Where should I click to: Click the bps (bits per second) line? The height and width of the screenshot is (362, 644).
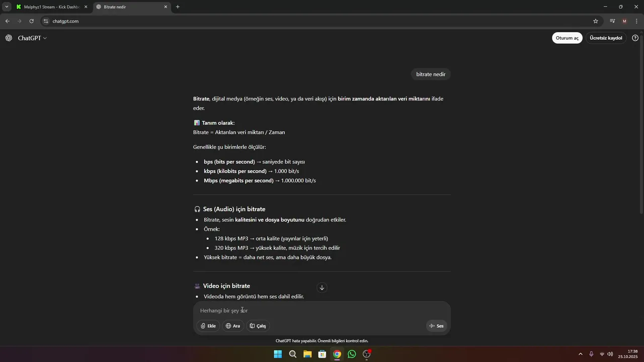click(254, 162)
